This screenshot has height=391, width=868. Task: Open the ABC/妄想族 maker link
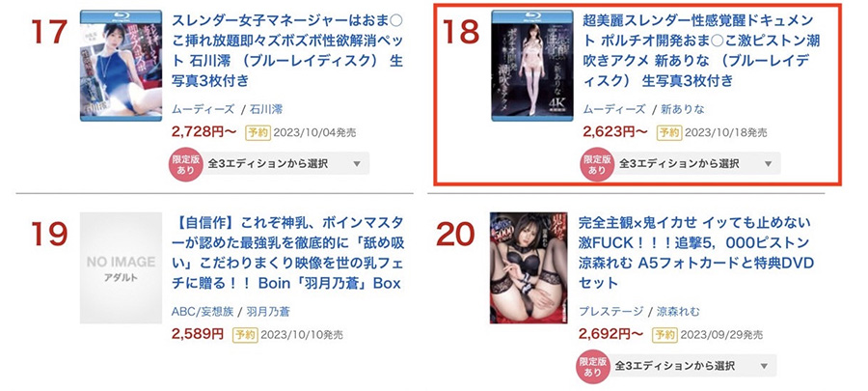pos(203,312)
